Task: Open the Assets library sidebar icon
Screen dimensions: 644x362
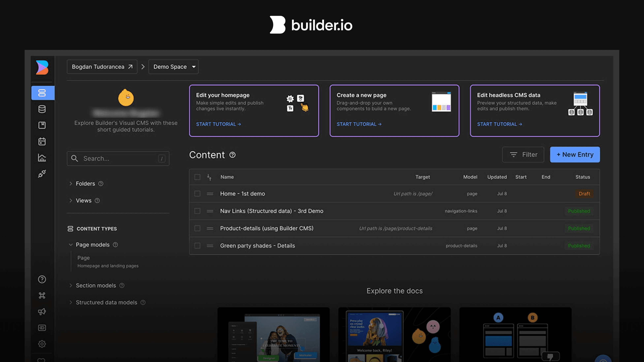Action: (x=42, y=125)
